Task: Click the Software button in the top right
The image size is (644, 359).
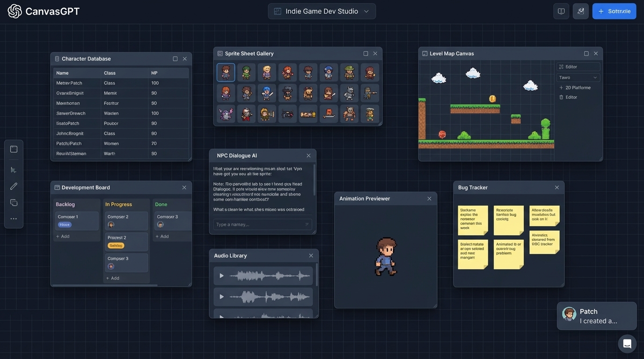Action: (x=614, y=10)
